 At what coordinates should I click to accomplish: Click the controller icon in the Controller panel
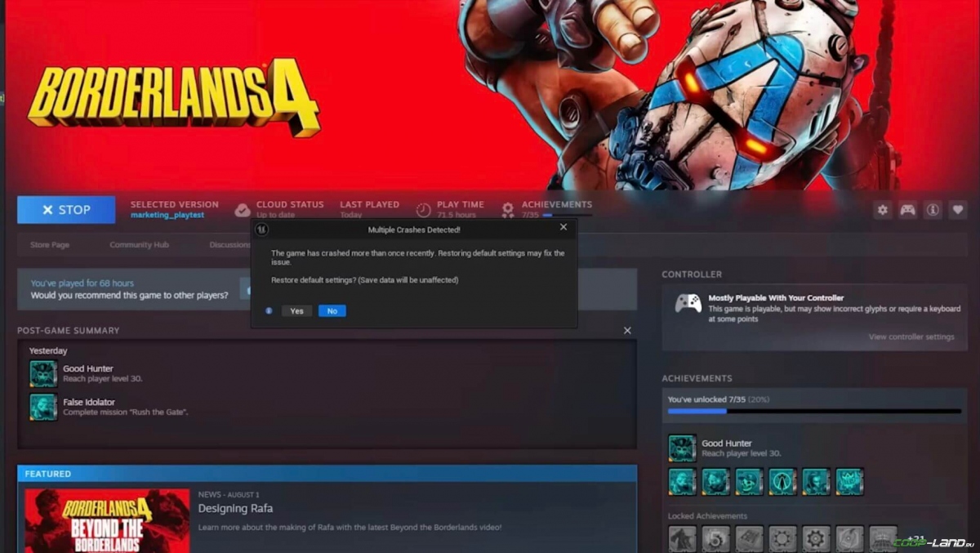pos(688,303)
